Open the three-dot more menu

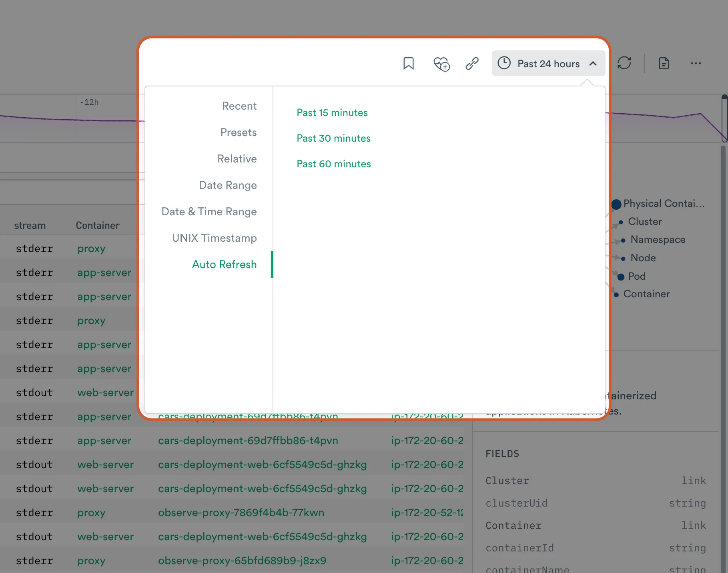696,63
